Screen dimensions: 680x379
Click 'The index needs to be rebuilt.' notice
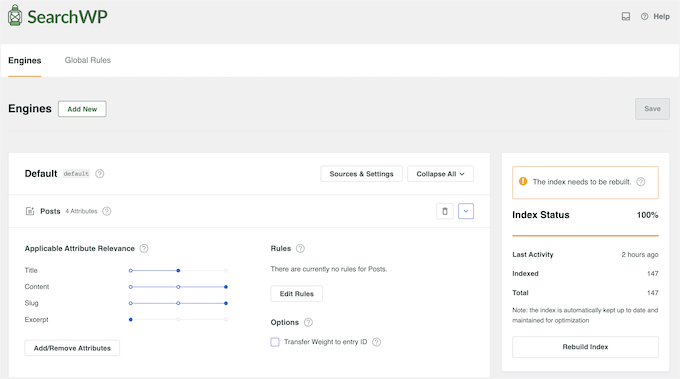[582, 182]
